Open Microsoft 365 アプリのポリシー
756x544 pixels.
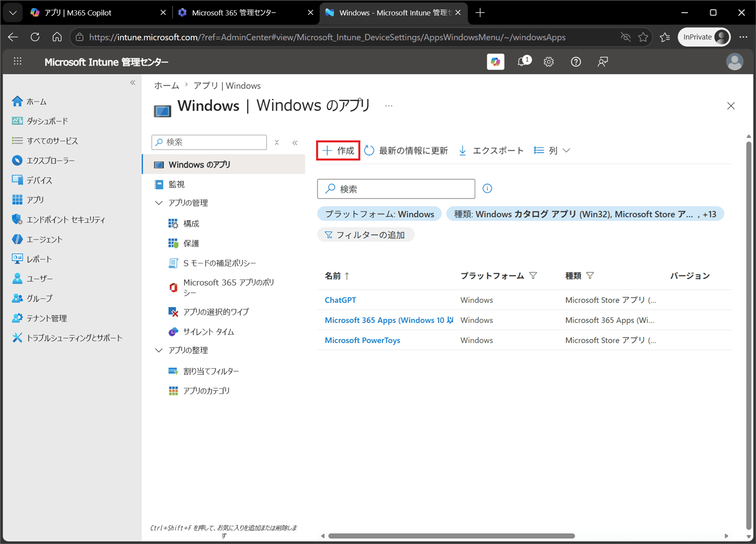click(x=222, y=287)
